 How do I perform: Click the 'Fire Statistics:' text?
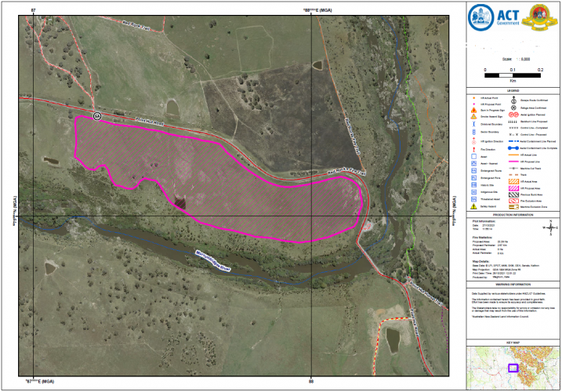[x=482, y=238]
